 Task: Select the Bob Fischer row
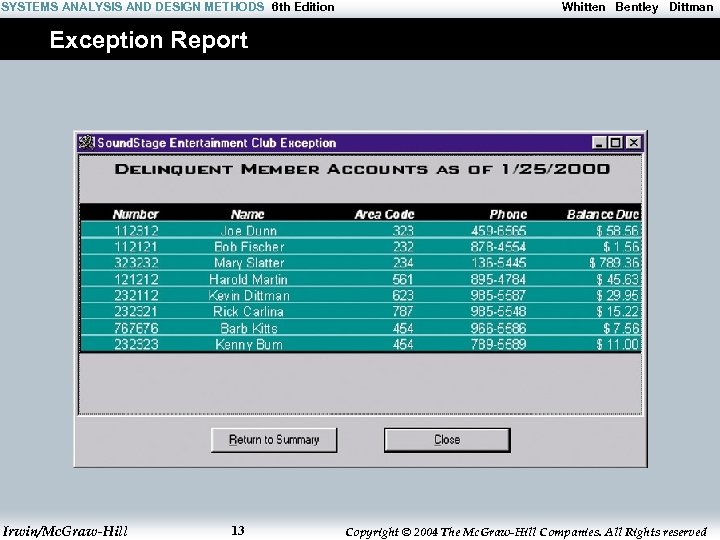[x=360, y=247]
